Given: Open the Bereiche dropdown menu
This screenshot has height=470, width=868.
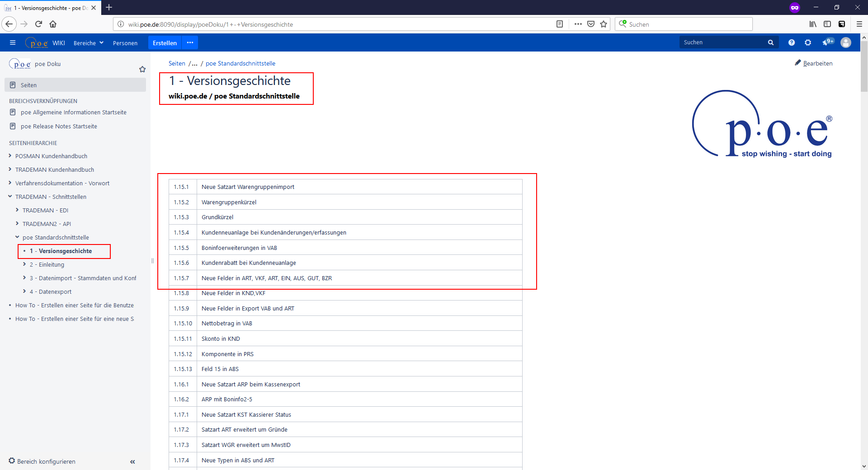Looking at the screenshot, I should pyautogui.click(x=89, y=43).
